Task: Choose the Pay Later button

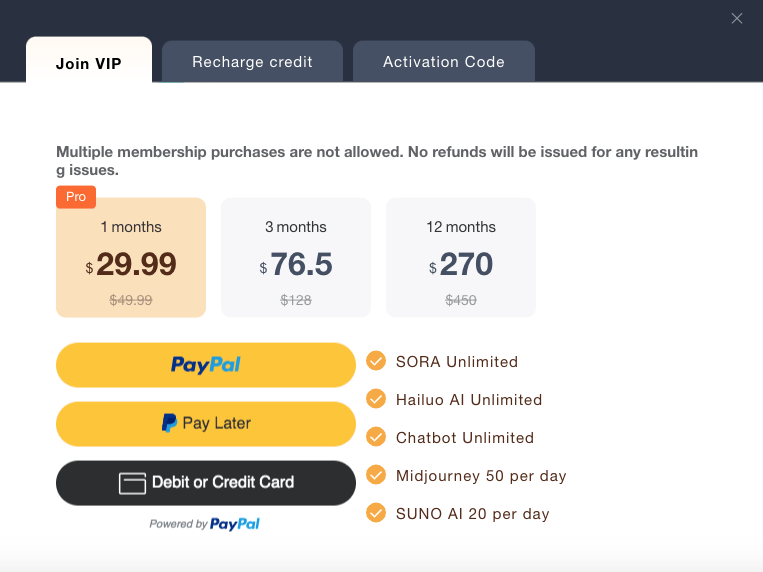Action: click(206, 424)
